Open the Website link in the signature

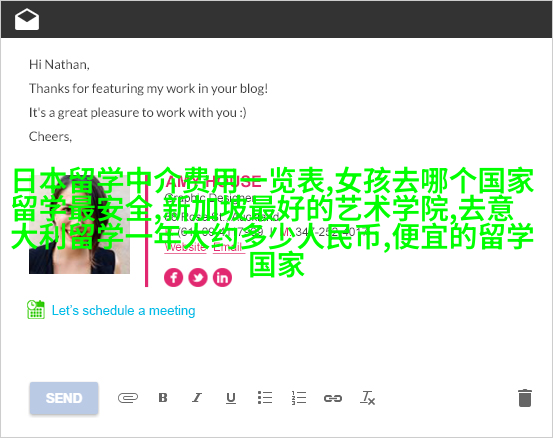186,247
